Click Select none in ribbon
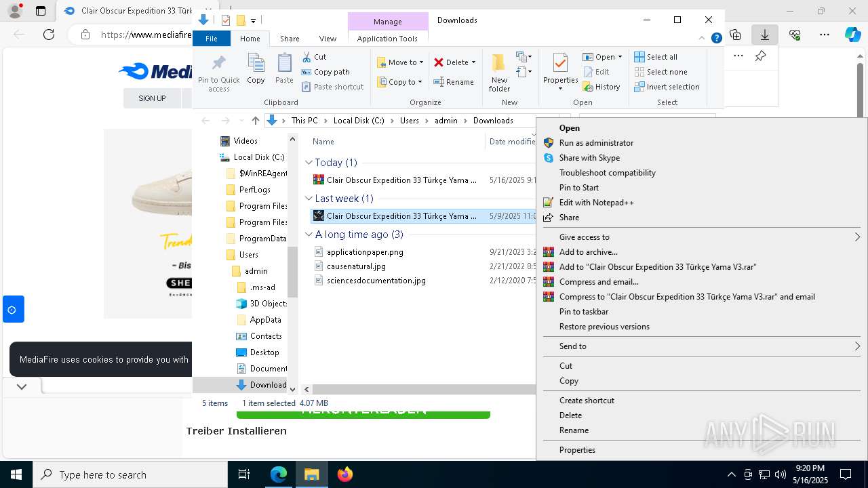The width and height of the screenshot is (868, 488). click(x=660, y=72)
